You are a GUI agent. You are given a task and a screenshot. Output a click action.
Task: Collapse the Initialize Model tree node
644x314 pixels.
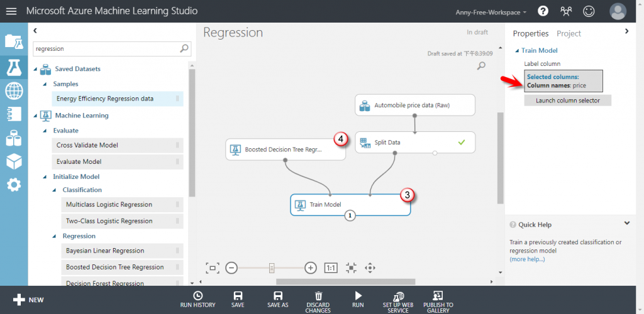45,177
